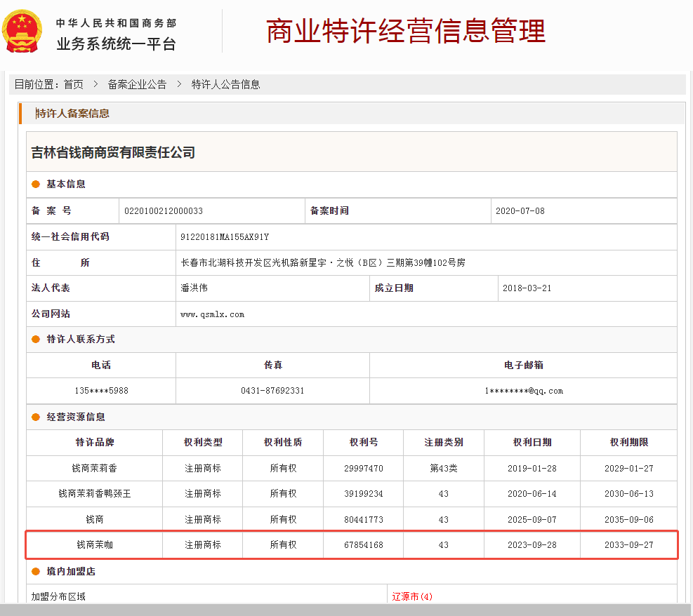Screen dimensions: 693x616
Task: Click the 注册类别 column header
Action: (443, 443)
